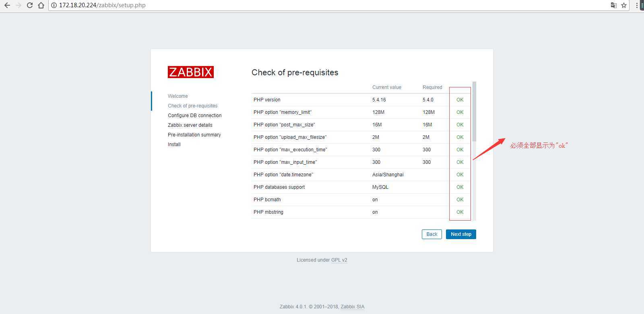Click the Next step button
Image resolution: width=644 pixels, height=314 pixels.
(461, 234)
